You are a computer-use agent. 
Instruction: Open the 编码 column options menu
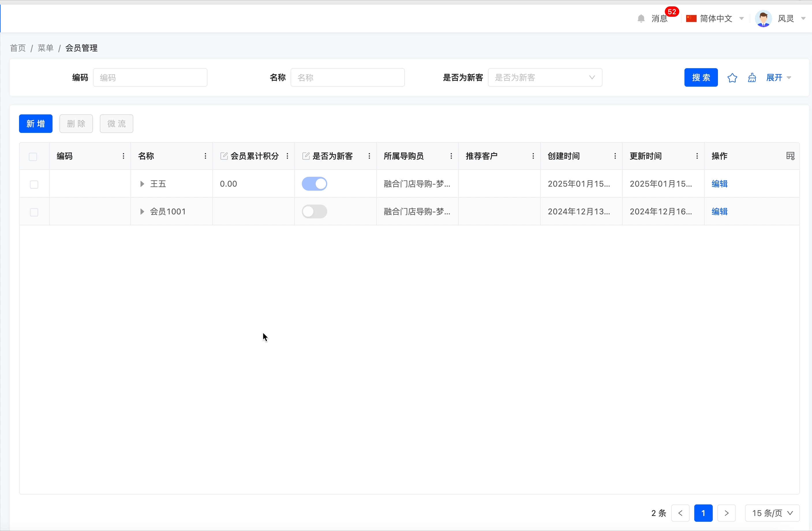124,156
